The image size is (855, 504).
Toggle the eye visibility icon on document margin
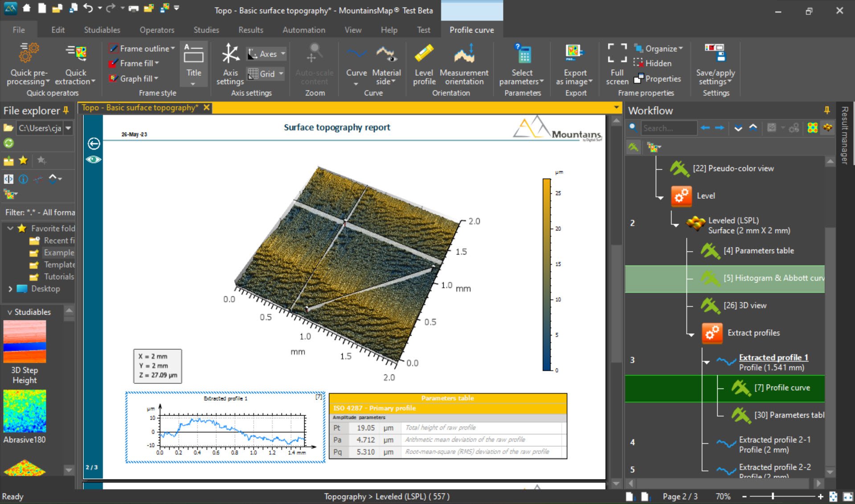pyautogui.click(x=94, y=160)
